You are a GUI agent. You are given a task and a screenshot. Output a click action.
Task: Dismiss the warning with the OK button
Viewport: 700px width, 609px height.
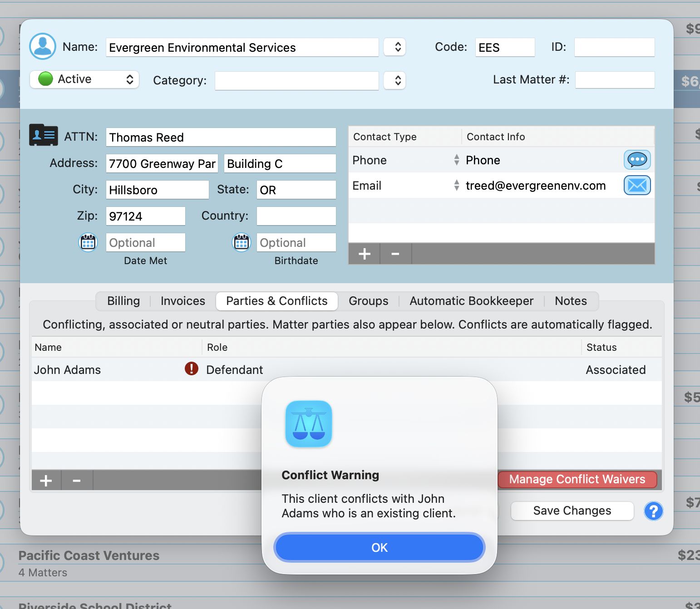380,547
